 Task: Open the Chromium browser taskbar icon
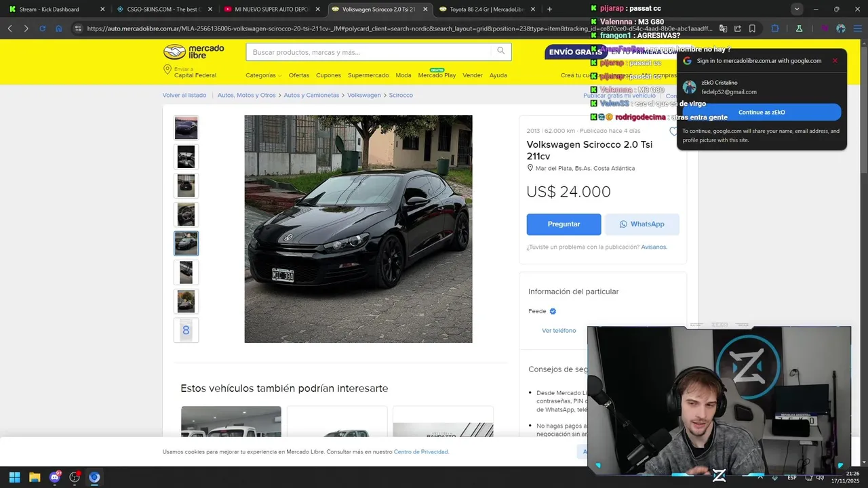point(94,477)
